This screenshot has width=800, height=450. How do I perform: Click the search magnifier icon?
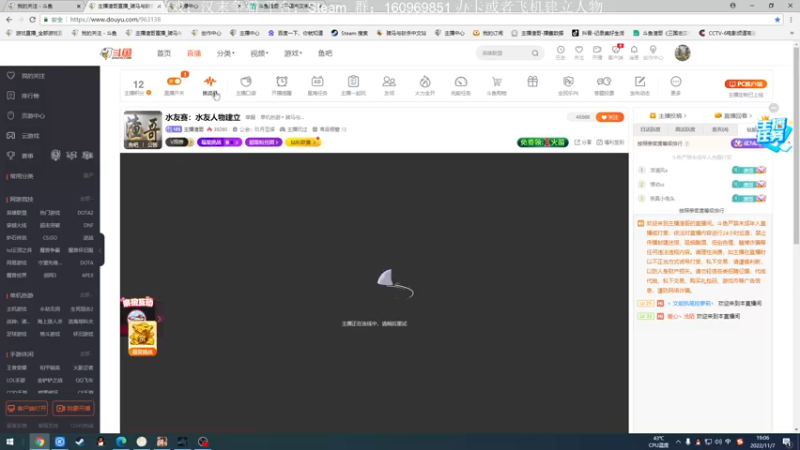click(x=535, y=53)
